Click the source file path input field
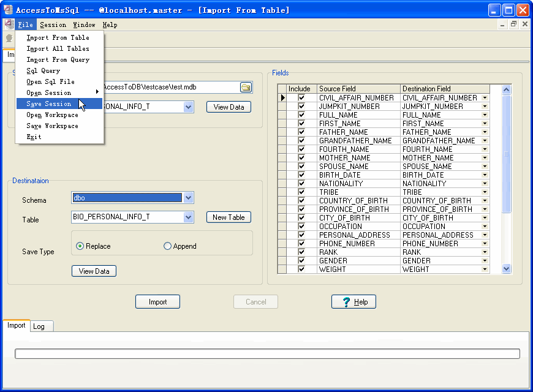533x392 pixels. click(x=171, y=87)
